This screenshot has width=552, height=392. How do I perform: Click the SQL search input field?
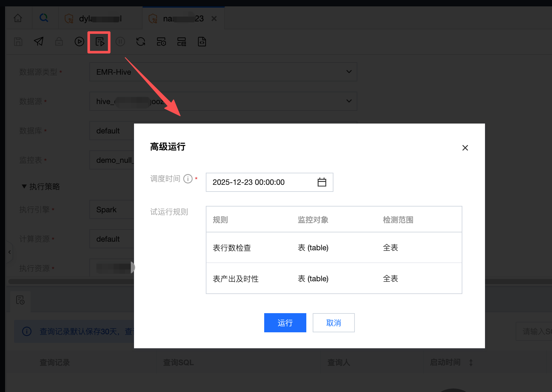tap(534, 332)
